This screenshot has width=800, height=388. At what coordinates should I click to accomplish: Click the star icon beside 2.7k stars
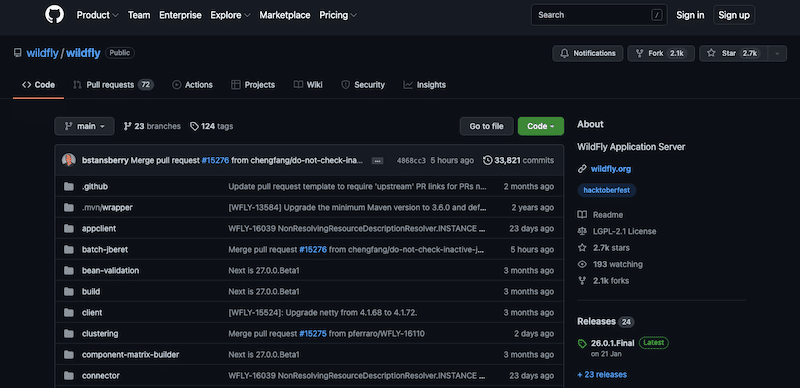[x=582, y=248]
